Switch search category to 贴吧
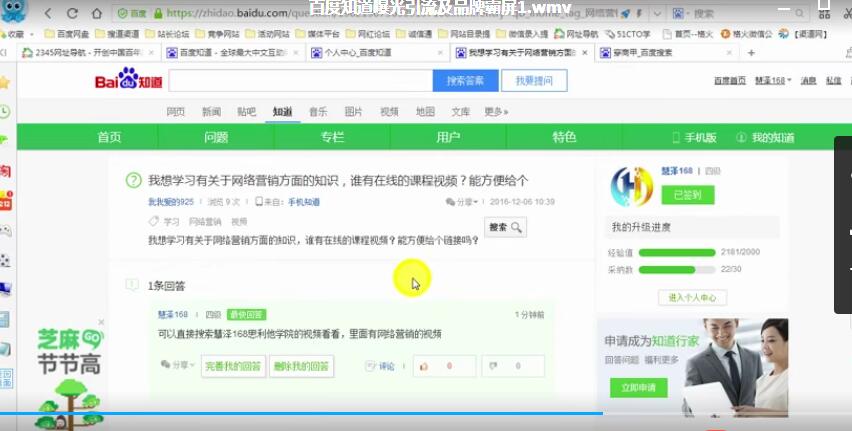Screen dimensions: 852x431 246,111
